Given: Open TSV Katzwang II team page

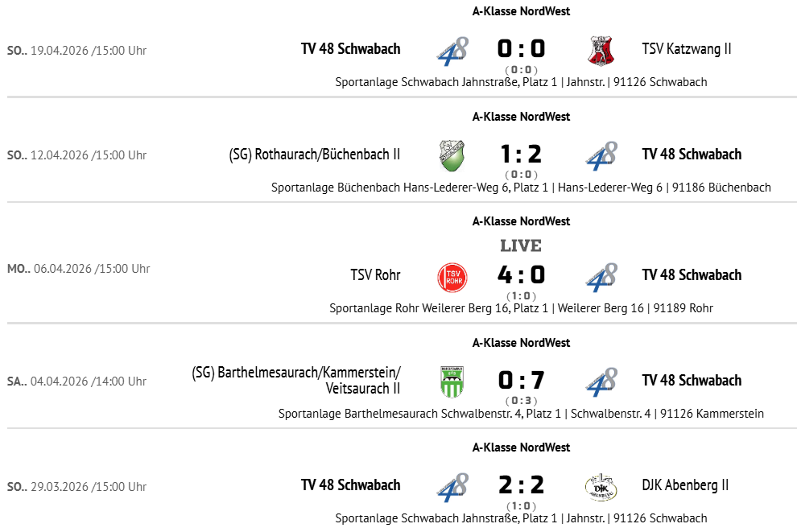Looking at the screenshot, I should click(x=687, y=49).
